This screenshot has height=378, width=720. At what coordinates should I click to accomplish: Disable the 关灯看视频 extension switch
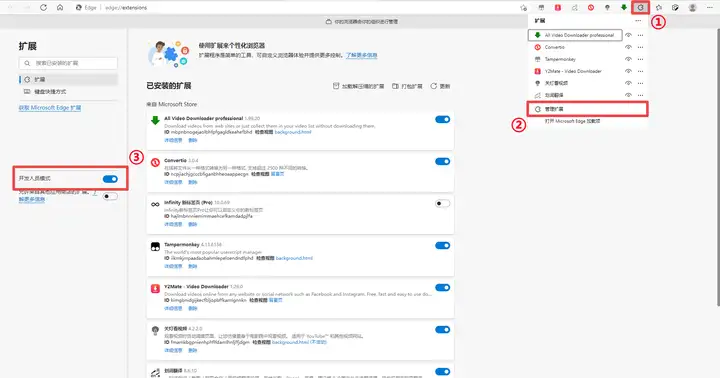click(443, 329)
